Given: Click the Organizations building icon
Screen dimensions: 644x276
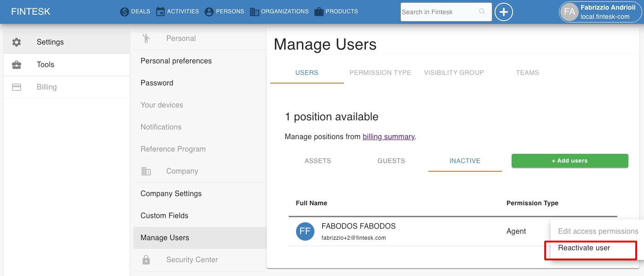Looking at the screenshot, I should pos(255,12).
